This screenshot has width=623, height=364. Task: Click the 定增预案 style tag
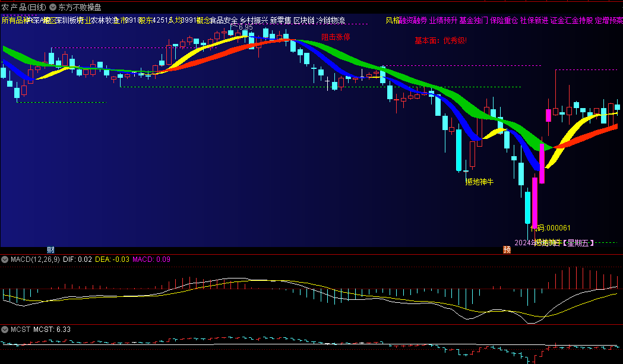pos(609,20)
